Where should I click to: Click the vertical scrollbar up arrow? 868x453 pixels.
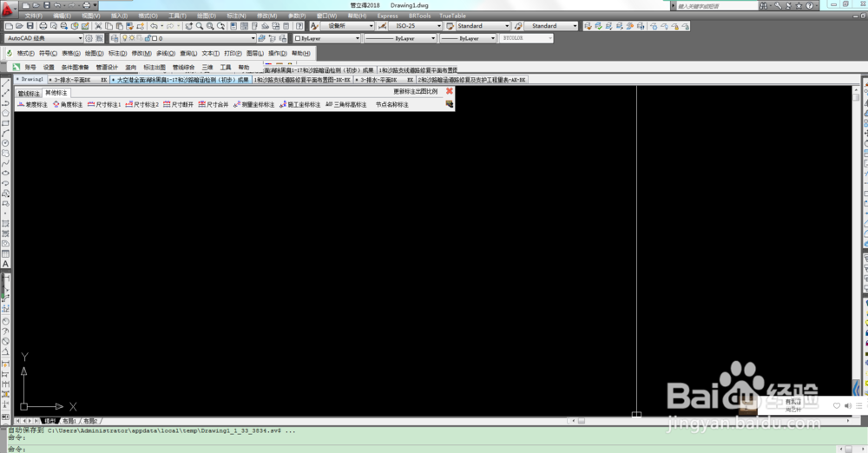coord(856,89)
